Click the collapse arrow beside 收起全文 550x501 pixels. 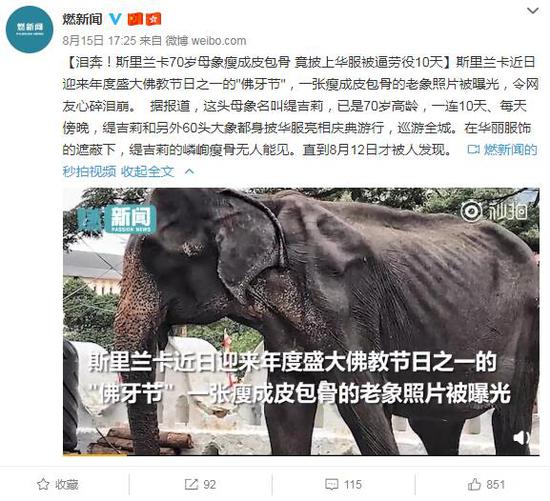click(x=189, y=171)
